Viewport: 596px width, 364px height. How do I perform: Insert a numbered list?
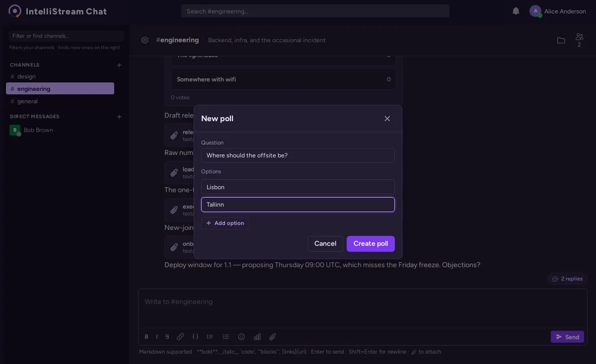click(x=210, y=337)
